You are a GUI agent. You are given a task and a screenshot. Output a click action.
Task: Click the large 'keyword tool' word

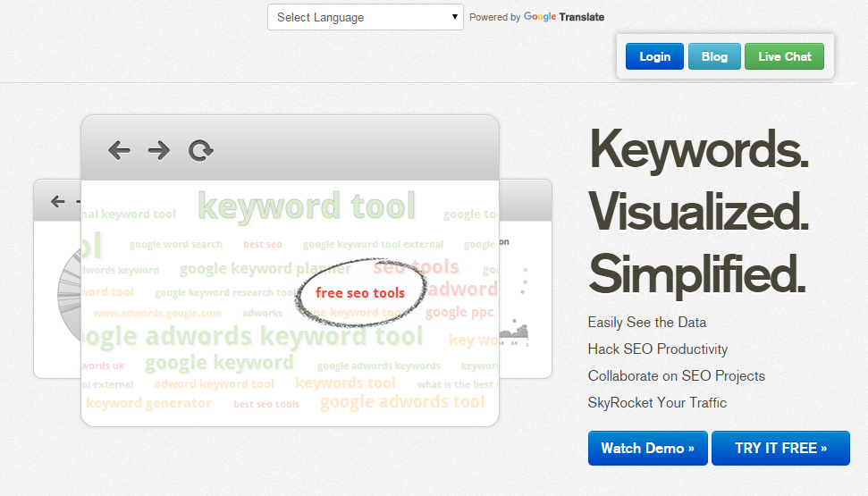click(306, 206)
